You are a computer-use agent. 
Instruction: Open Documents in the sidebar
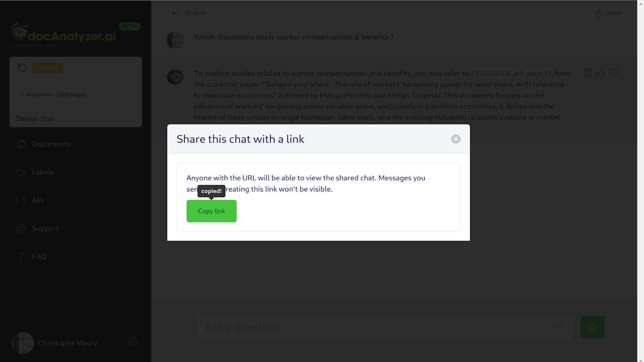51,144
